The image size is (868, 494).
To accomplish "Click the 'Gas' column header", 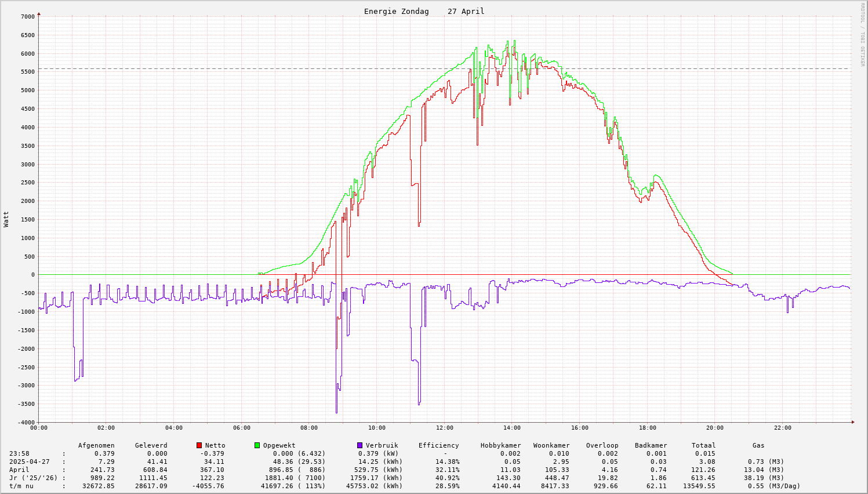I will click(x=758, y=445).
